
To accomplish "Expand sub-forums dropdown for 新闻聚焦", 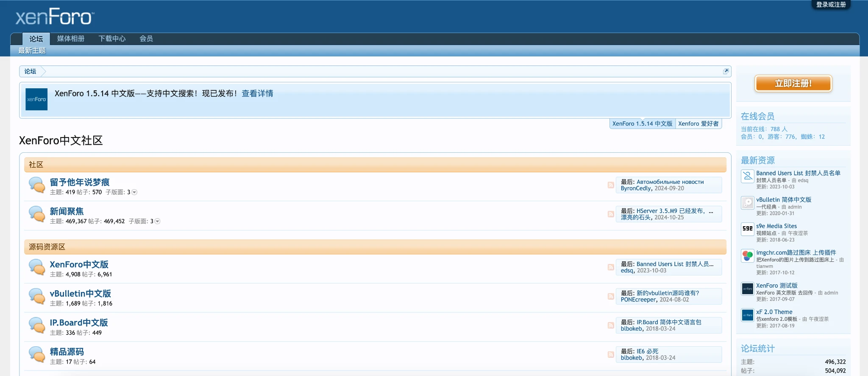I will [x=157, y=221].
